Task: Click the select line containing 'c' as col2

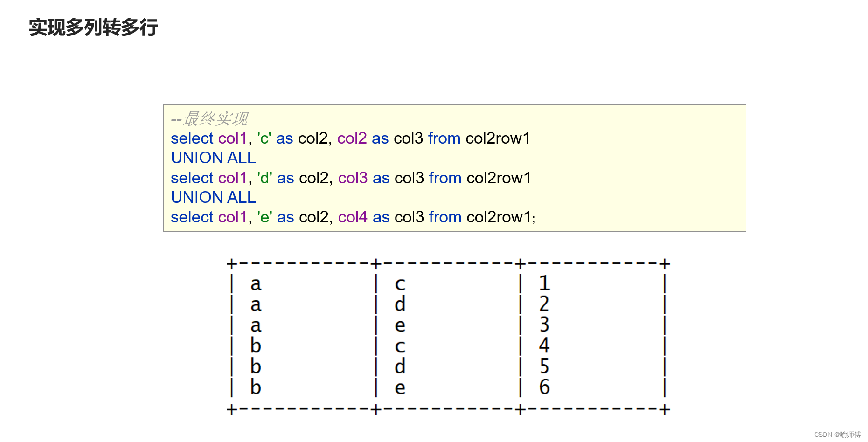Action: pyautogui.click(x=350, y=138)
